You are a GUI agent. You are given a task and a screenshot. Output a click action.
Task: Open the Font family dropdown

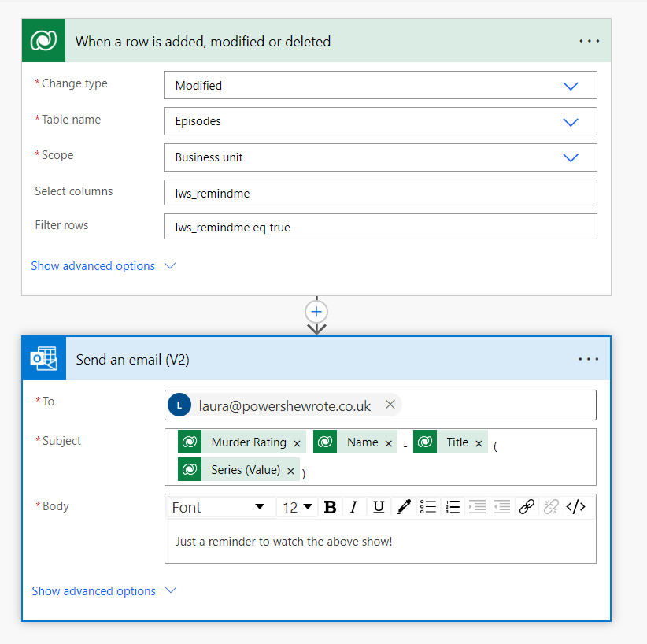click(219, 507)
